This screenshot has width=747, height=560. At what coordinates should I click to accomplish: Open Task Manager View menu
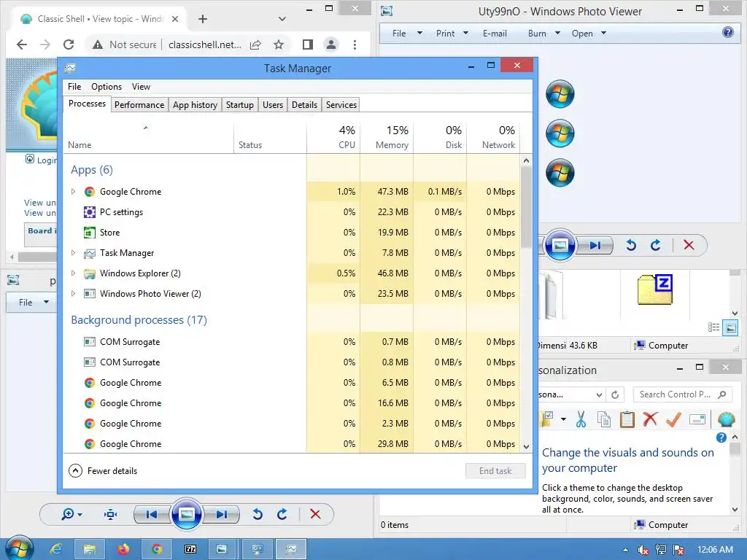tap(141, 87)
